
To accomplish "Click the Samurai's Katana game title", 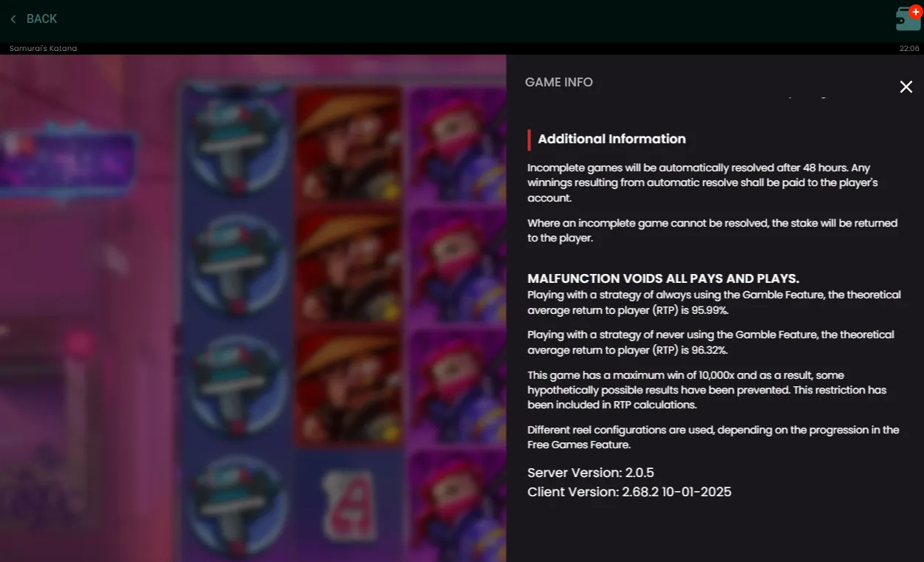I will point(43,49).
